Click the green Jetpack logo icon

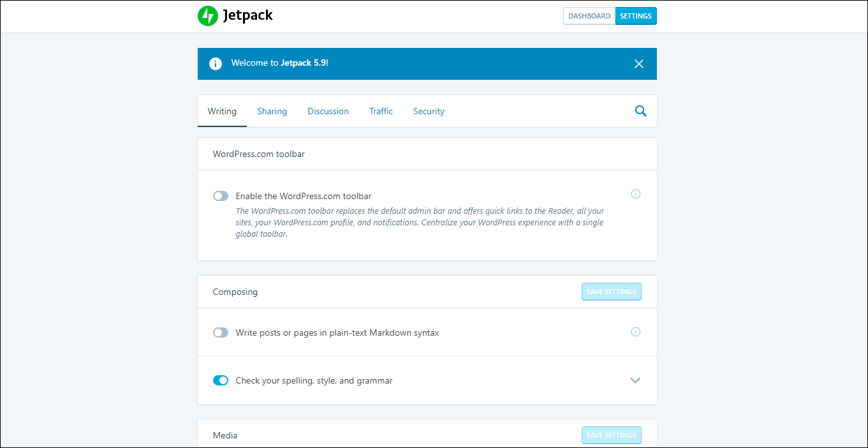(x=208, y=16)
